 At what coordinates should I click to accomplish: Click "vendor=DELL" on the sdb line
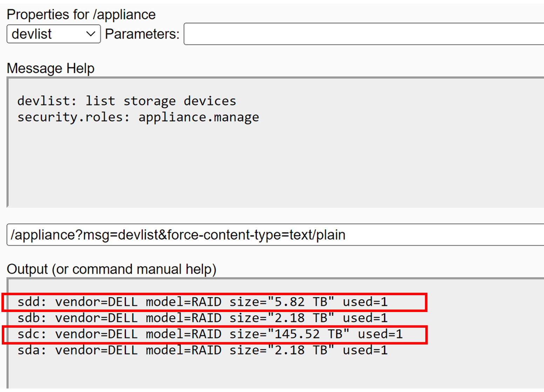tap(96, 318)
